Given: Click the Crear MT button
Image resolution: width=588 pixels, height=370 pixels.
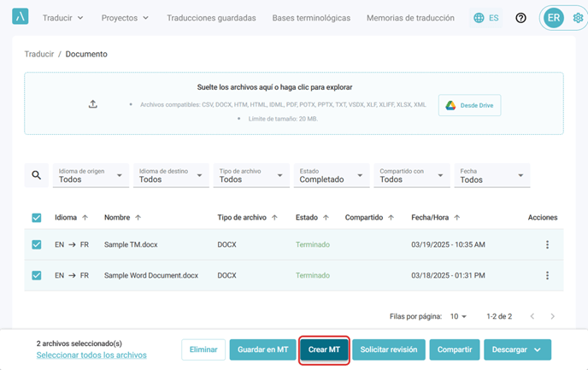Looking at the screenshot, I should click(324, 349).
